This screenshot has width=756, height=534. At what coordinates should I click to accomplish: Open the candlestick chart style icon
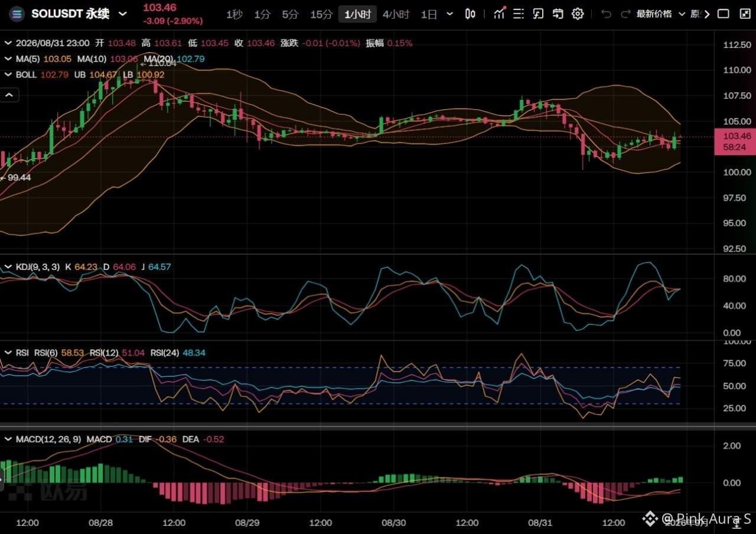[x=471, y=14]
